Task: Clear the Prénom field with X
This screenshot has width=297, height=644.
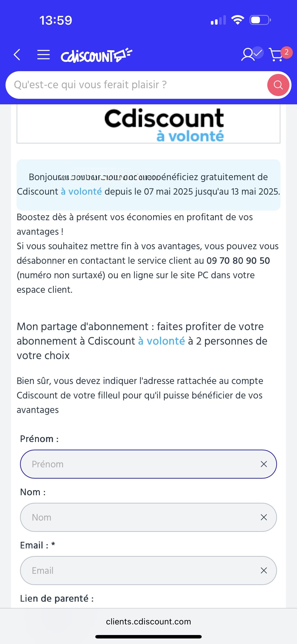Action: 264,464
